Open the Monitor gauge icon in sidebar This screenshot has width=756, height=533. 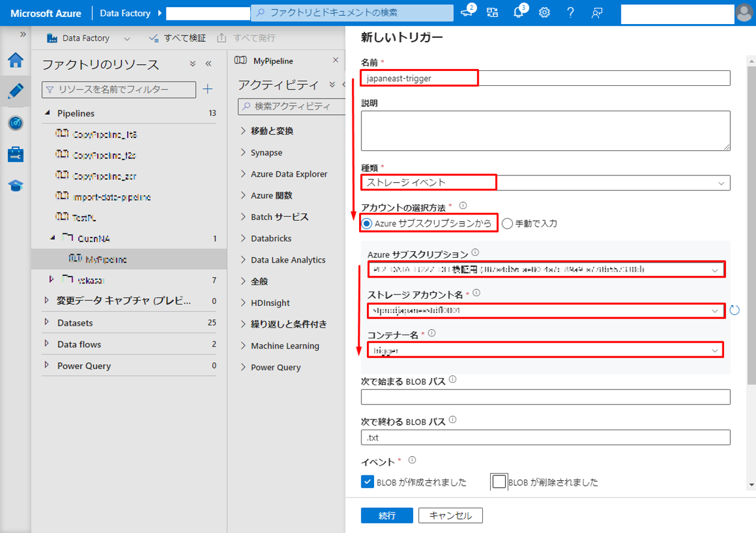pos(16,123)
